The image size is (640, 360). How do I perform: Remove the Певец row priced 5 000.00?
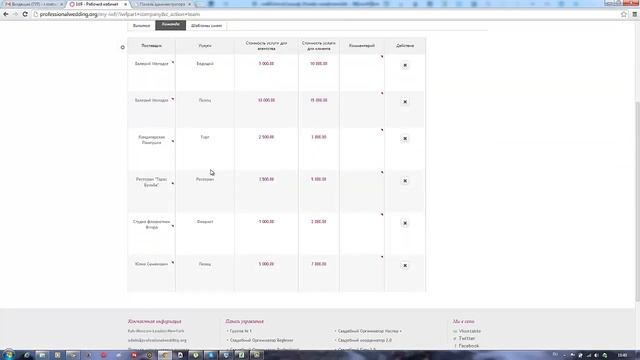tap(405, 266)
